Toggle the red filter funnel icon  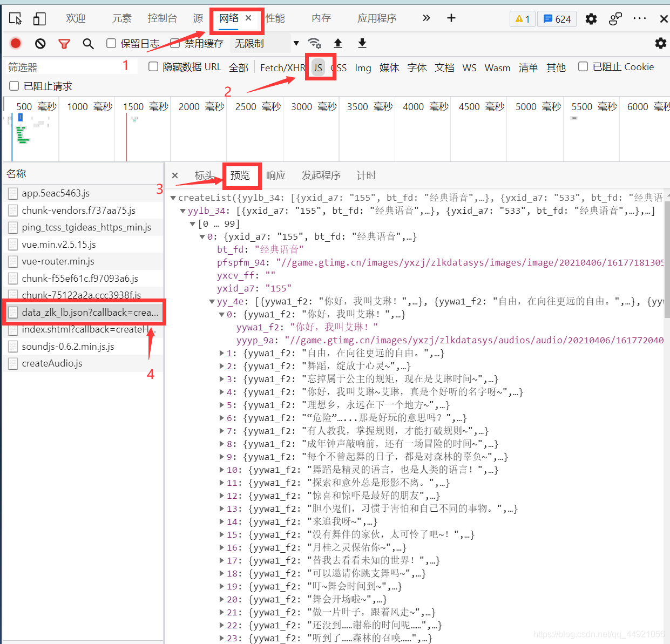tap(64, 44)
